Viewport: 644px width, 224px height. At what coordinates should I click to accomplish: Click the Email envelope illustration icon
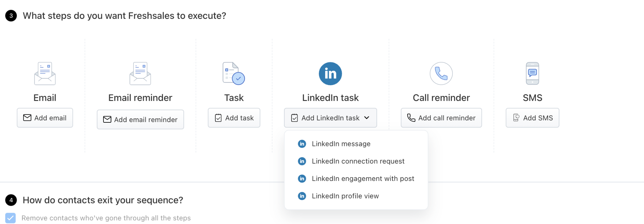pos(45,74)
